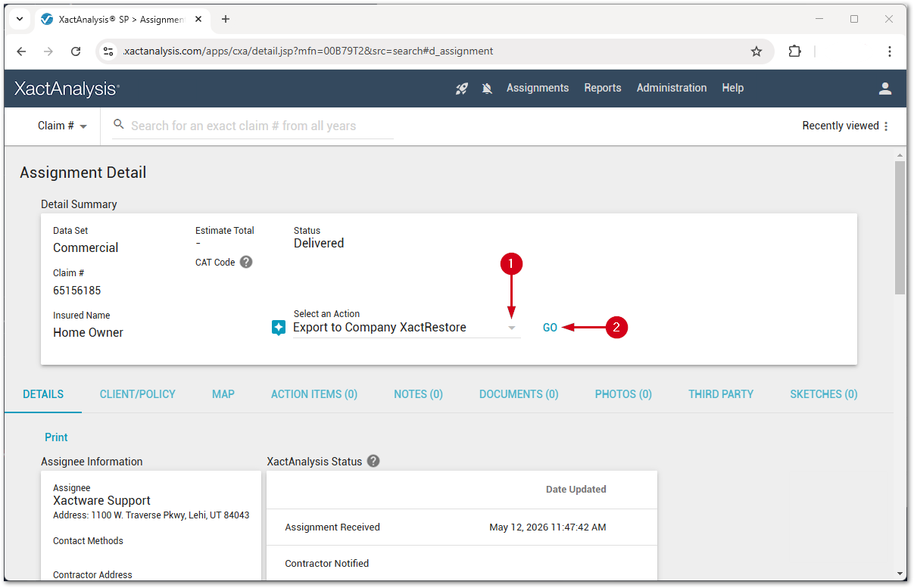Click the assignee address line

pyautogui.click(x=151, y=515)
